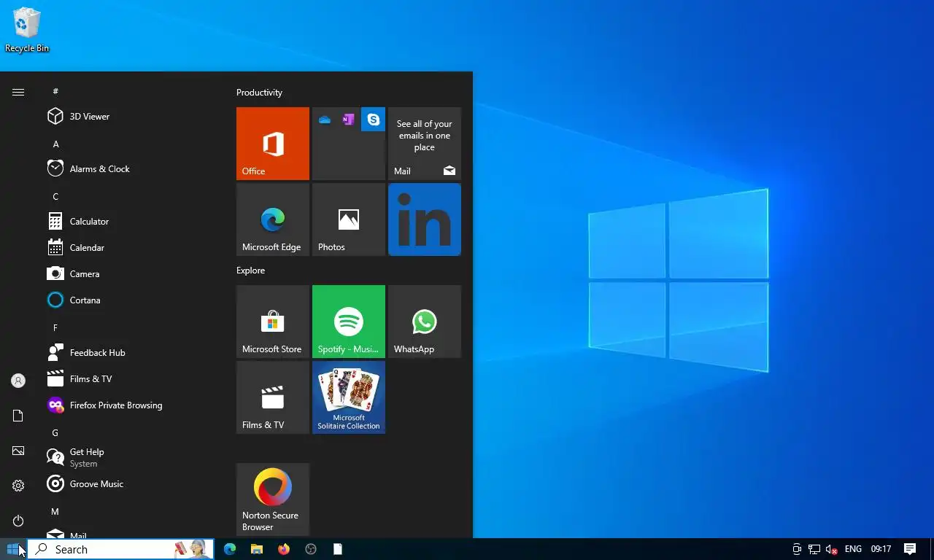Open network status tray icon

point(814,549)
